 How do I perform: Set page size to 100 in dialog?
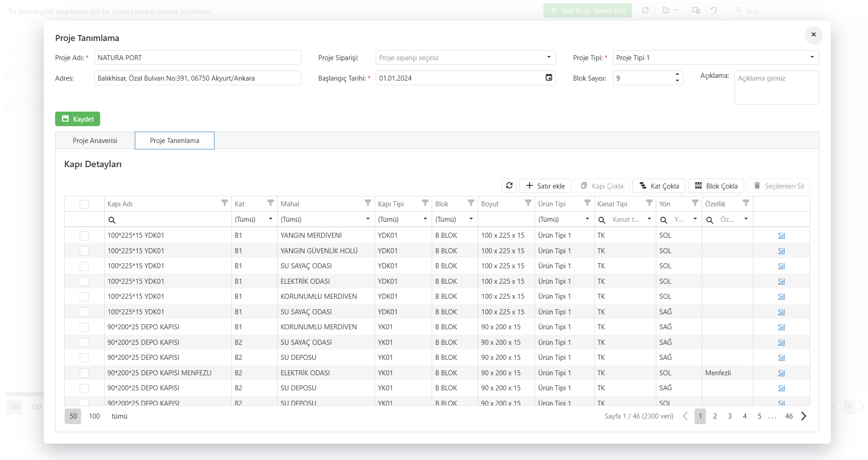(x=94, y=416)
